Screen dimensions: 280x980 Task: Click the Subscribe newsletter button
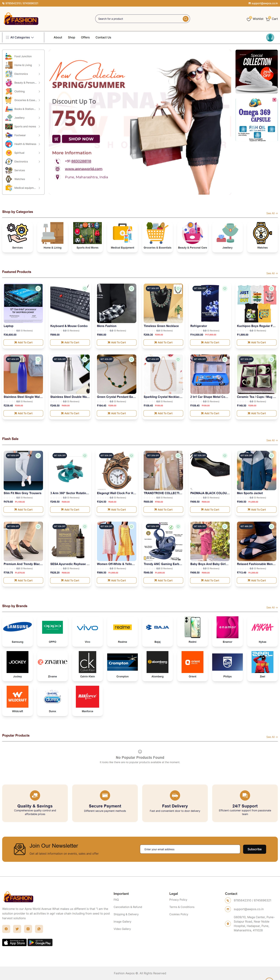254,849
